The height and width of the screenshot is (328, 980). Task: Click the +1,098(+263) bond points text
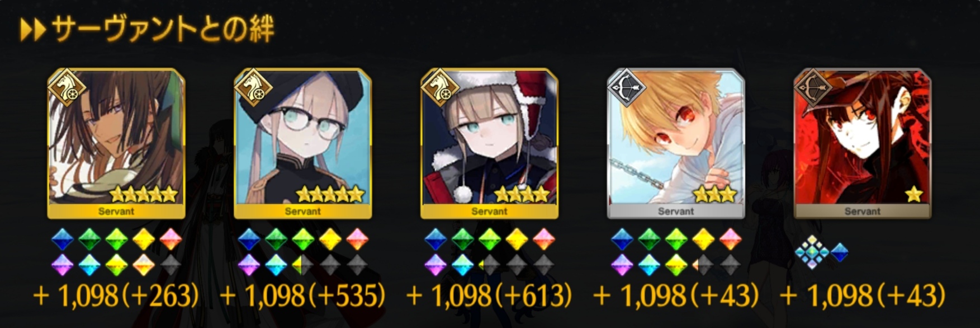tap(116, 296)
